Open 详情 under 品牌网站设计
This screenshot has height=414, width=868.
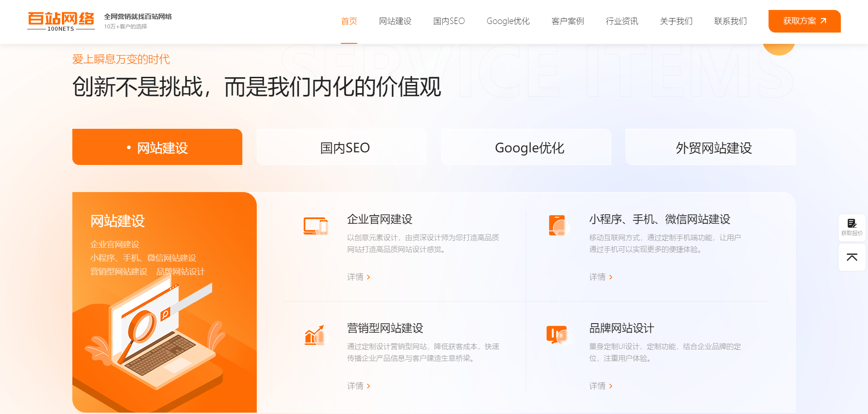pyautogui.click(x=600, y=386)
